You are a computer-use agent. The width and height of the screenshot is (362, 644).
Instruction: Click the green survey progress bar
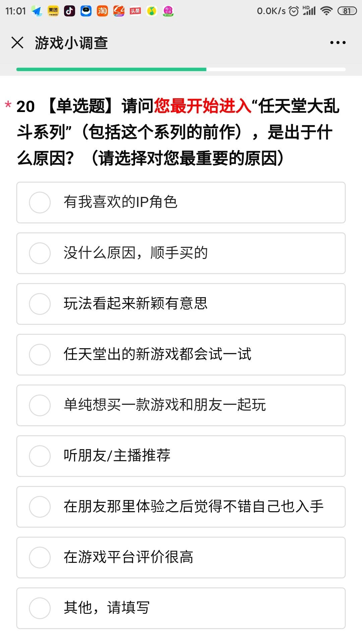[x=111, y=69]
